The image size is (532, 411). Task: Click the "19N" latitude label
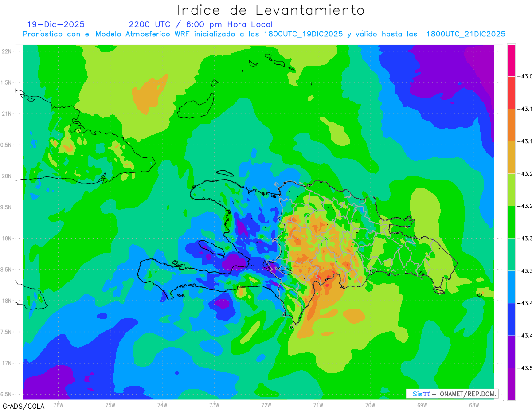[x=7, y=238]
